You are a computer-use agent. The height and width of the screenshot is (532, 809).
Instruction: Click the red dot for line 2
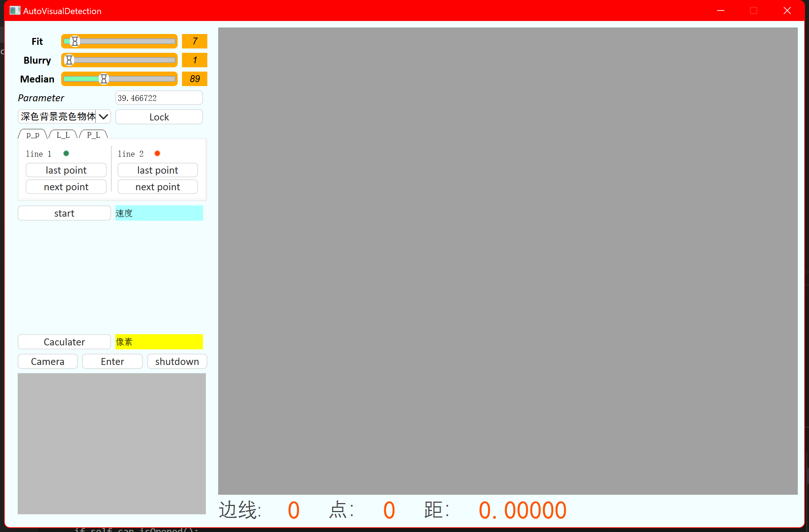158,154
